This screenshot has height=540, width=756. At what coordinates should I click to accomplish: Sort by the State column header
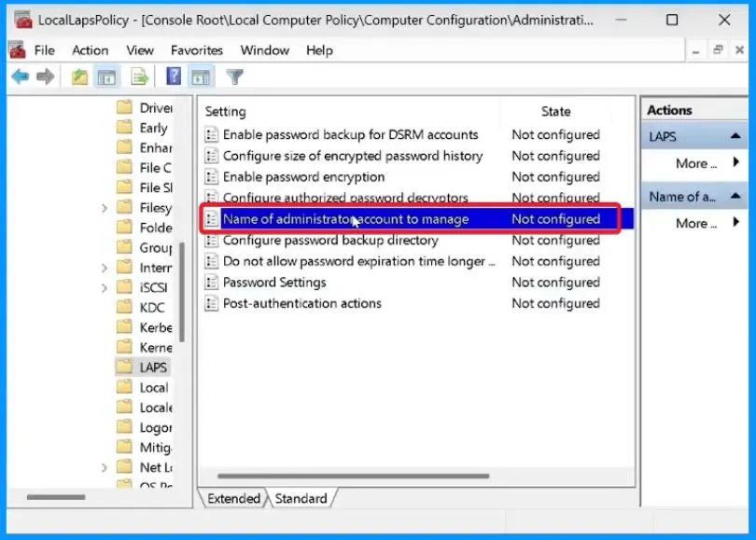pos(556,111)
